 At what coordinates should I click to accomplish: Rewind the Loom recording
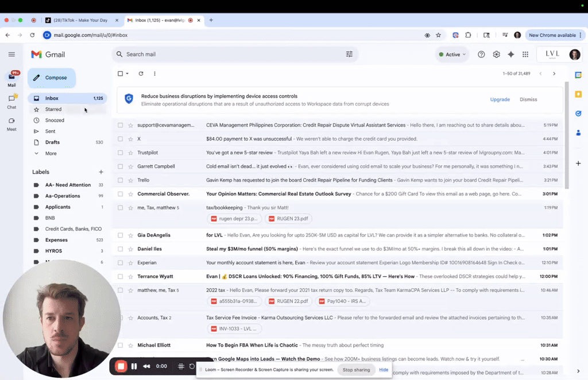(146, 366)
